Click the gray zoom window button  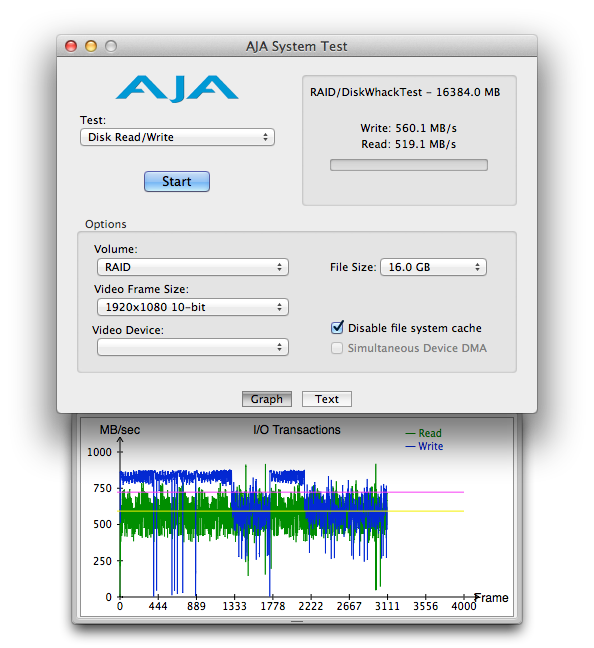point(111,46)
